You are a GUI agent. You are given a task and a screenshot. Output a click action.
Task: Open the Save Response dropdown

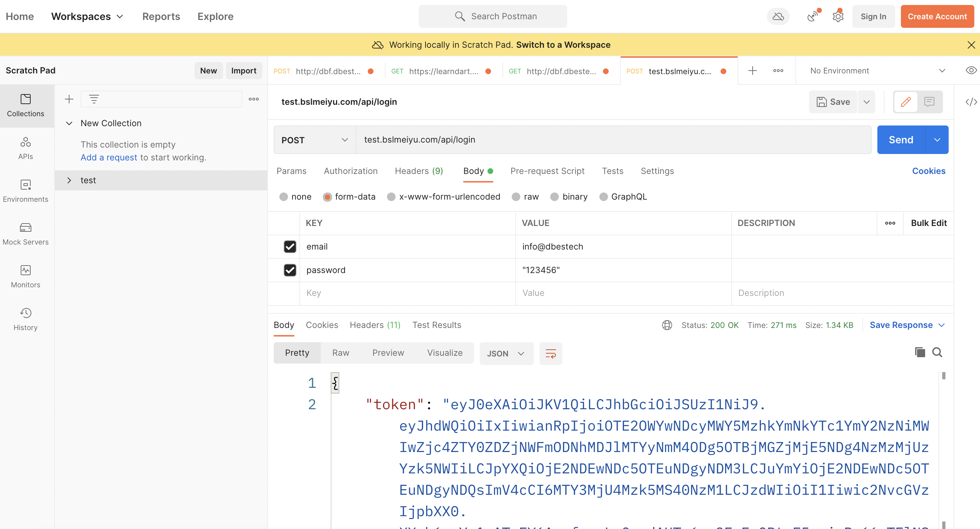tap(907, 325)
